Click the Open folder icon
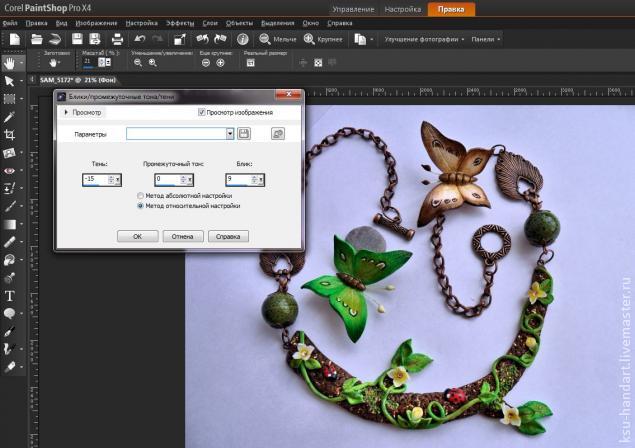The height and width of the screenshot is (448, 635). [x=37, y=39]
